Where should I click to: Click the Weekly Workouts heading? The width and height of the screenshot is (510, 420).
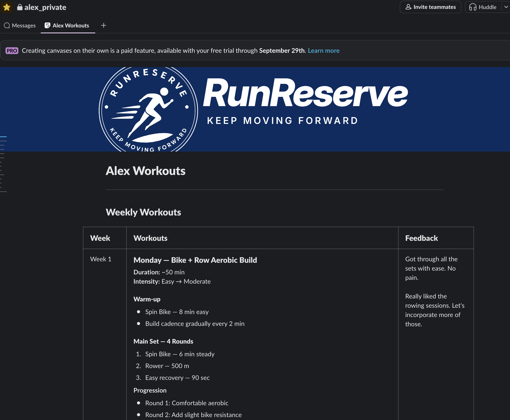coord(143,212)
